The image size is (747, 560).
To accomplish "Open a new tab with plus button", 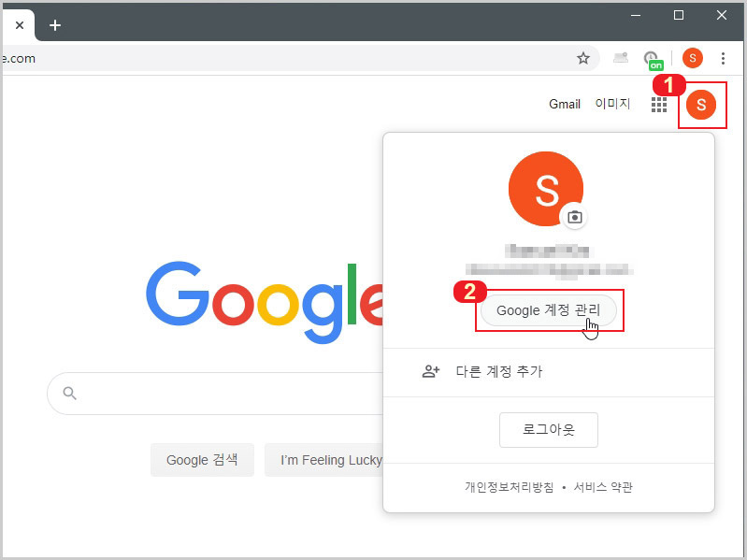I will (x=55, y=25).
